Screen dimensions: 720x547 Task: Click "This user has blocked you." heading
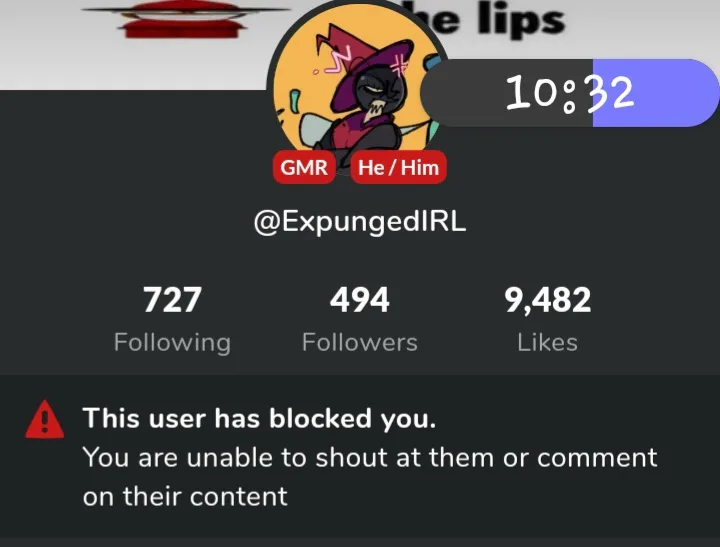pyautogui.click(x=259, y=418)
